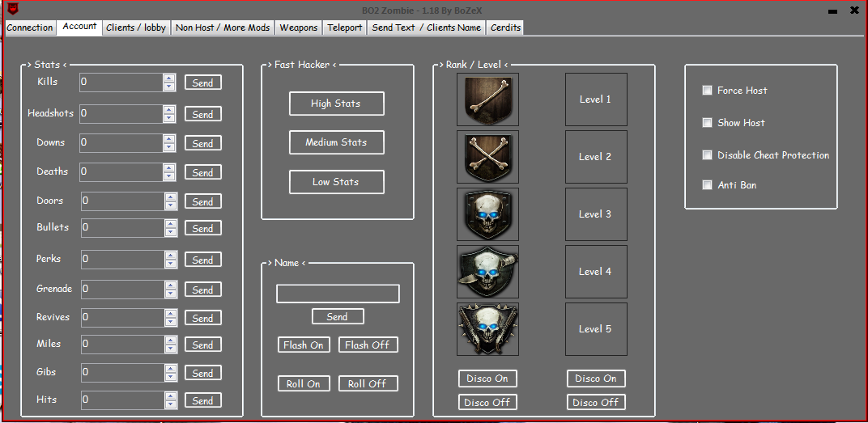The height and width of the screenshot is (423, 868).
Task: Switch to the Clients / lobby tab
Action: coord(136,27)
